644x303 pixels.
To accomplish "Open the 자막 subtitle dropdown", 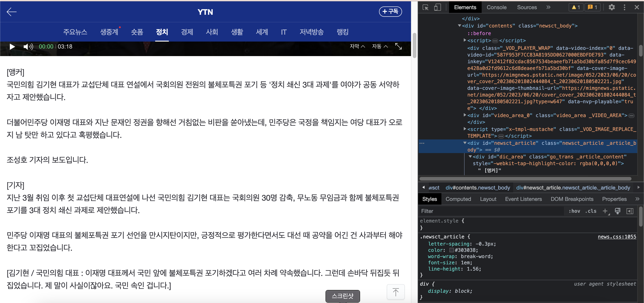I will pos(357,46).
